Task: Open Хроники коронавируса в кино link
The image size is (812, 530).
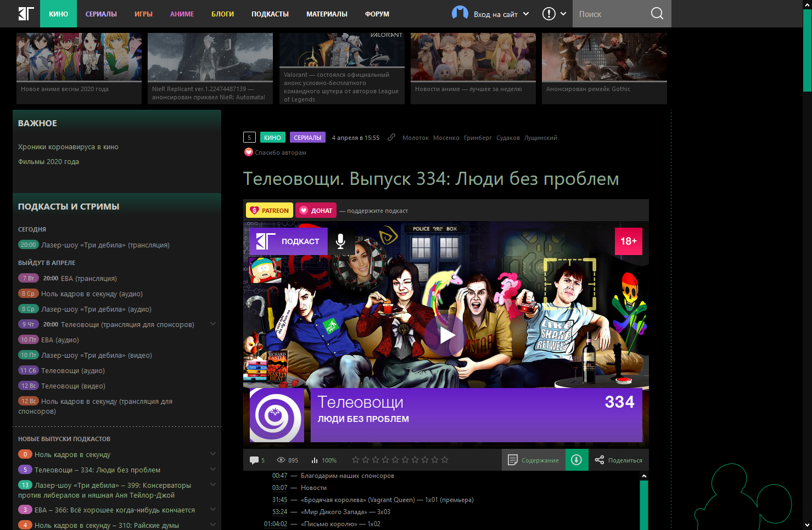Action: (x=68, y=146)
